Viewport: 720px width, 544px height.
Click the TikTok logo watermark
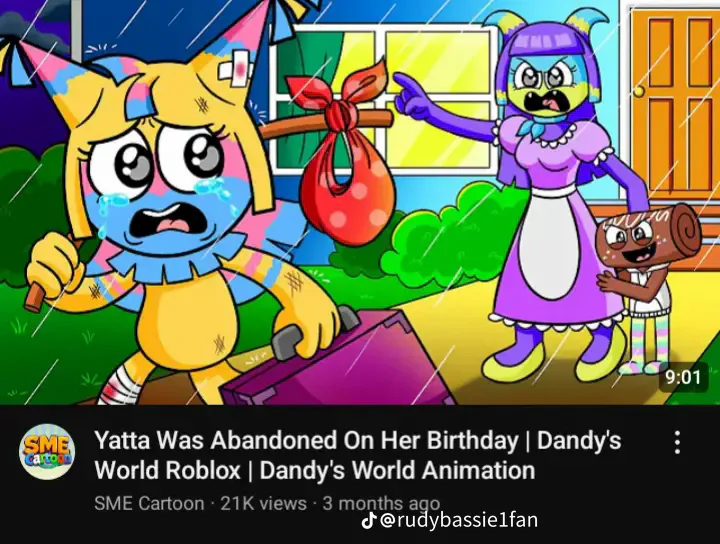click(369, 521)
